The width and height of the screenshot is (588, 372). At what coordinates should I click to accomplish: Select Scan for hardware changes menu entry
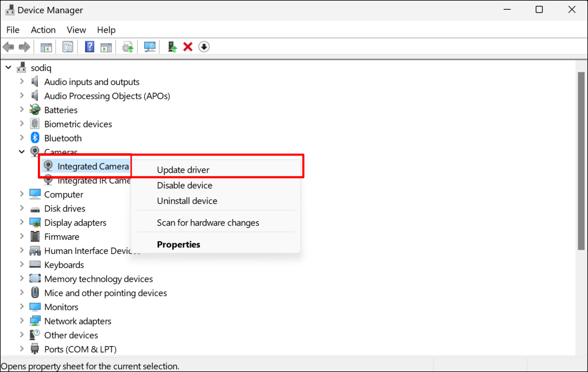click(x=216, y=222)
